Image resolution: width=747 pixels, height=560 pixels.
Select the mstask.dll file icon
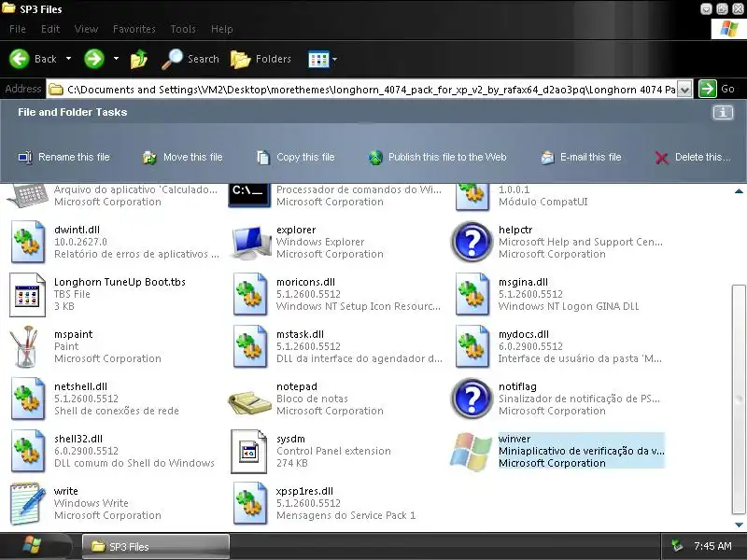click(249, 346)
